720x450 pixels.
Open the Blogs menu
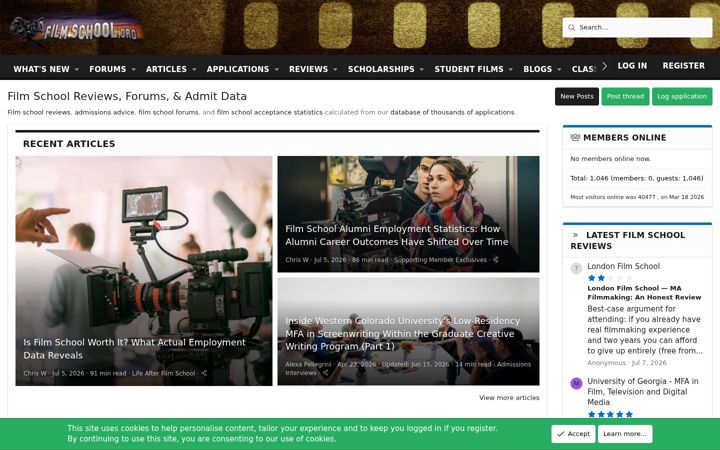pos(538,69)
